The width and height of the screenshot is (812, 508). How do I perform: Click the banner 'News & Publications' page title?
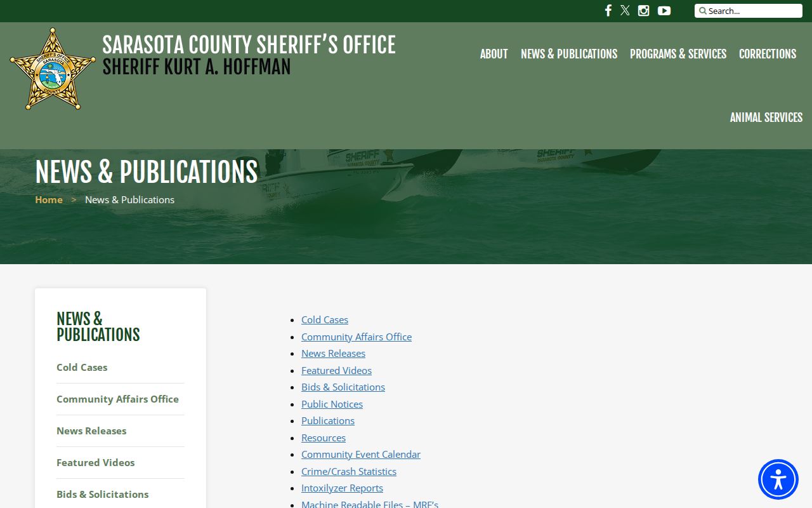(x=147, y=171)
